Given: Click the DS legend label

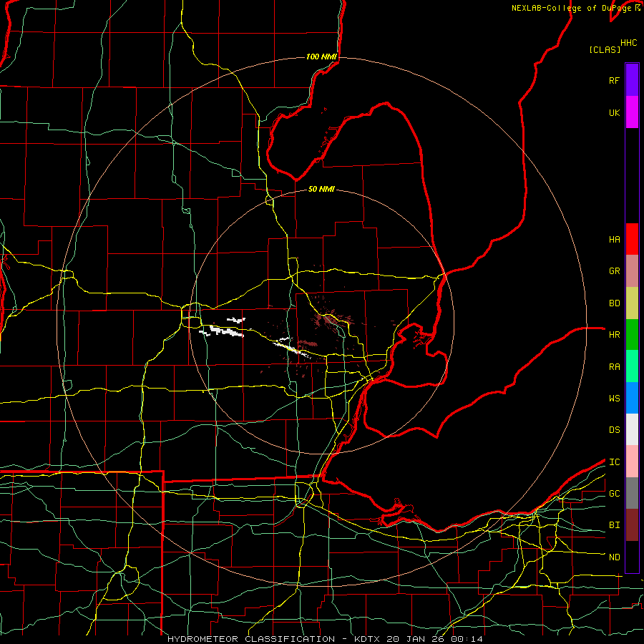Looking at the screenshot, I should [x=614, y=430].
